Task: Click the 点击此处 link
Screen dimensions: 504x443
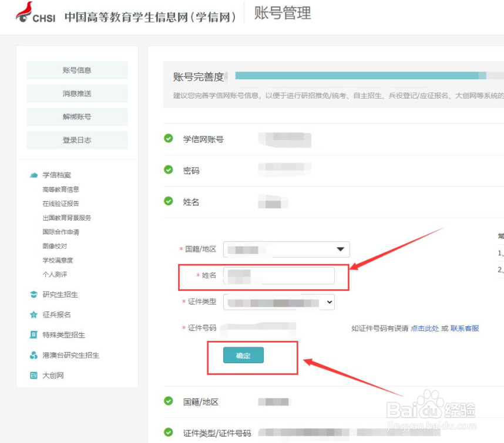Action: tap(425, 329)
